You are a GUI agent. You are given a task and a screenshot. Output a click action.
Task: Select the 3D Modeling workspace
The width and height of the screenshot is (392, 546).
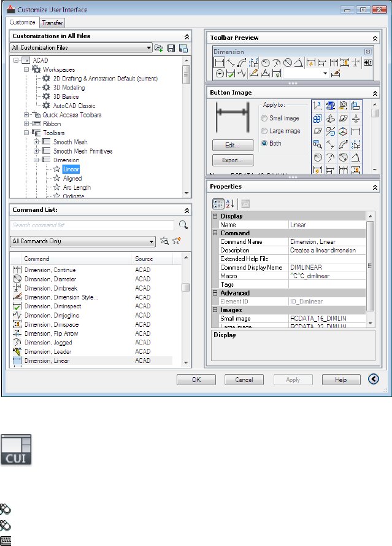(69, 87)
